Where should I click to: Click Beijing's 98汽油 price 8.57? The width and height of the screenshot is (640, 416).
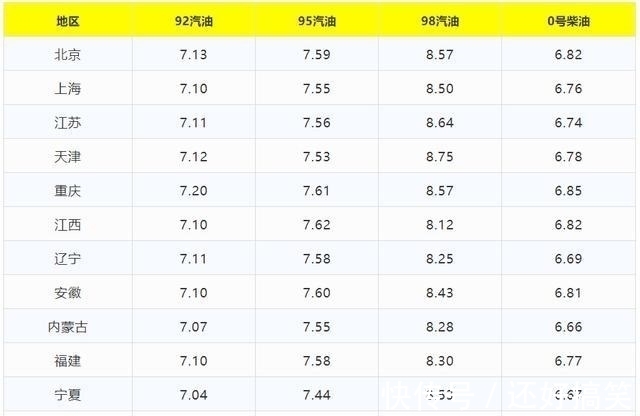[440, 54]
